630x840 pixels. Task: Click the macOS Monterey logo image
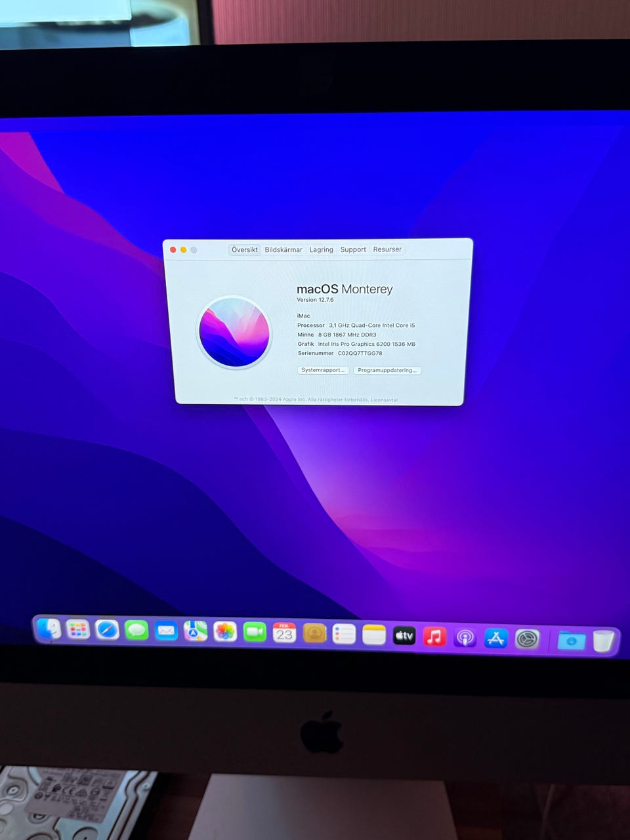234,331
